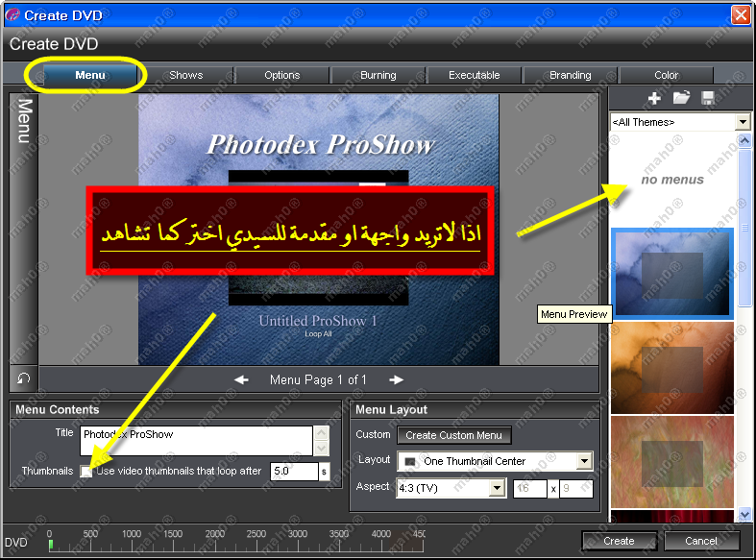
Task: Enable video thumbnails loop checkbox
Action: tap(87, 472)
